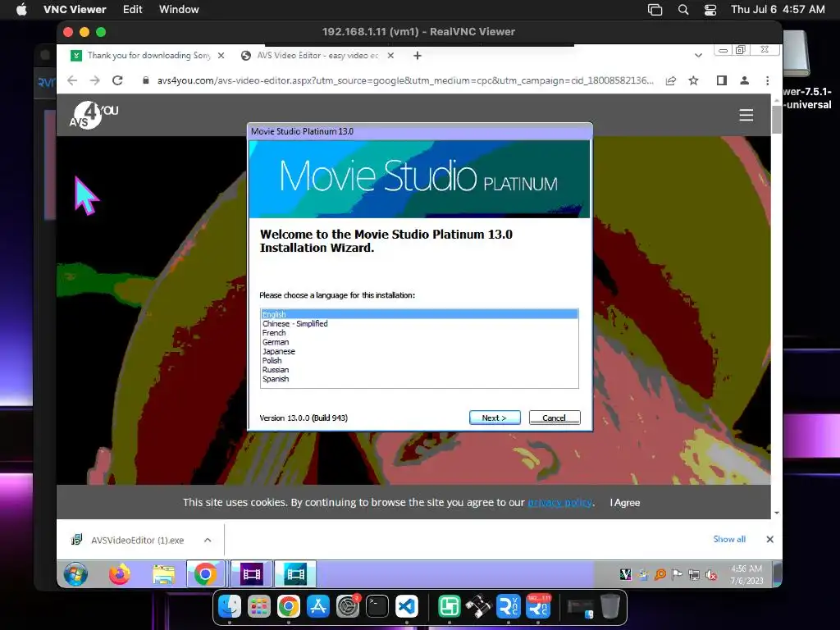Image resolution: width=840 pixels, height=630 pixels.
Task: Click the VNC Server tray icon
Action: click(625, 575)
